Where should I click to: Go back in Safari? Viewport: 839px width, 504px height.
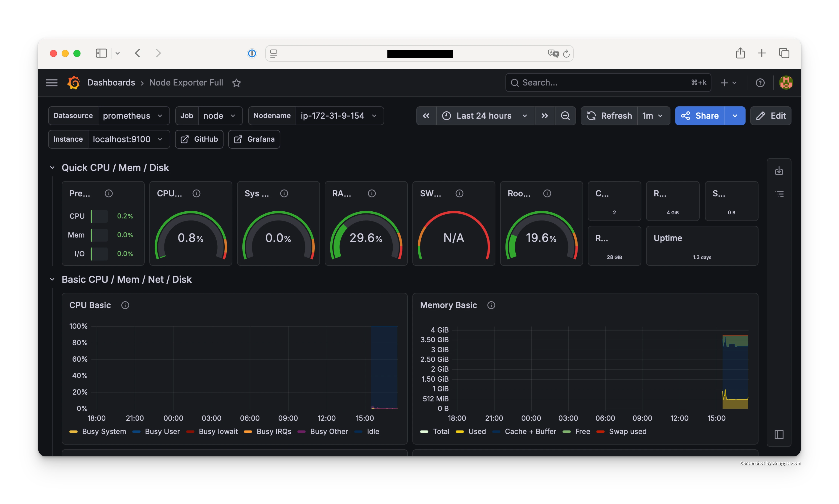tap(137, 53)
